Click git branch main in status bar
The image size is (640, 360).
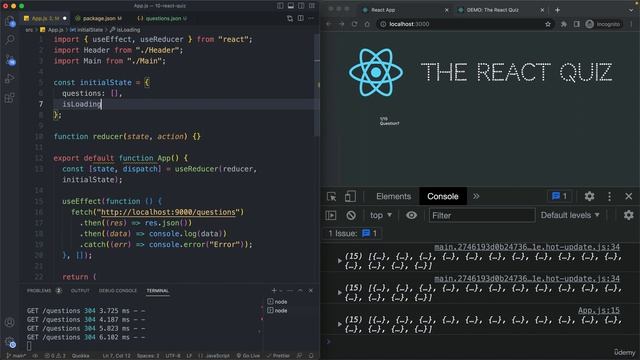(x=16, y=356)
